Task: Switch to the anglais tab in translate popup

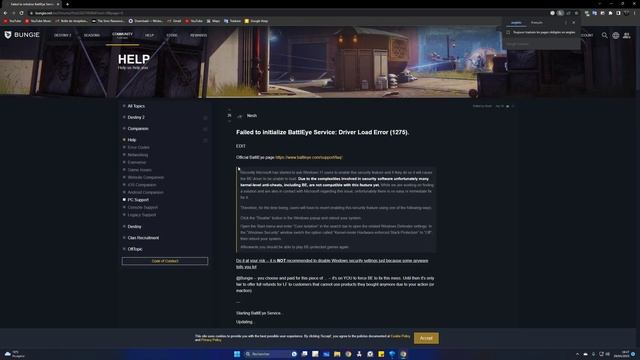Action: pyautogui.click(x=516, y=23)
